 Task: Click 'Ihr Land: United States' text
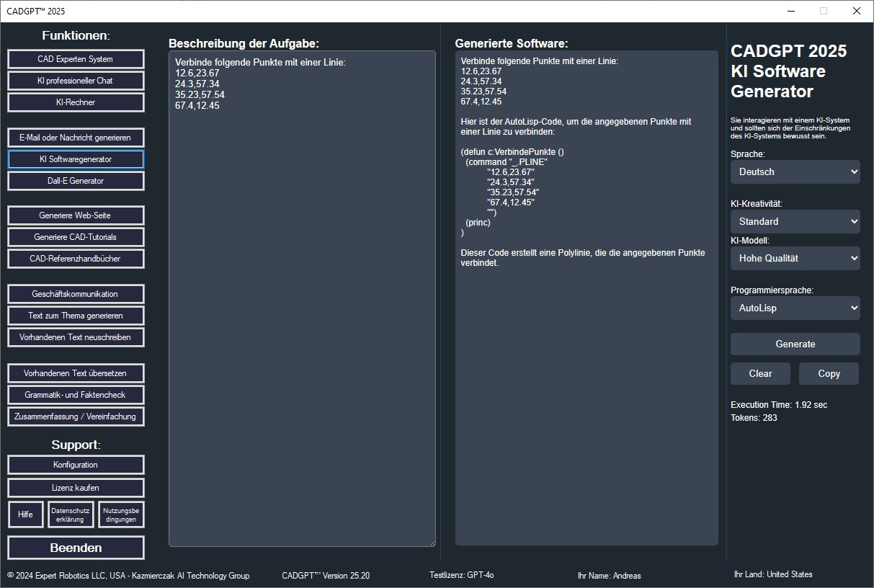(x=773, y=574)
